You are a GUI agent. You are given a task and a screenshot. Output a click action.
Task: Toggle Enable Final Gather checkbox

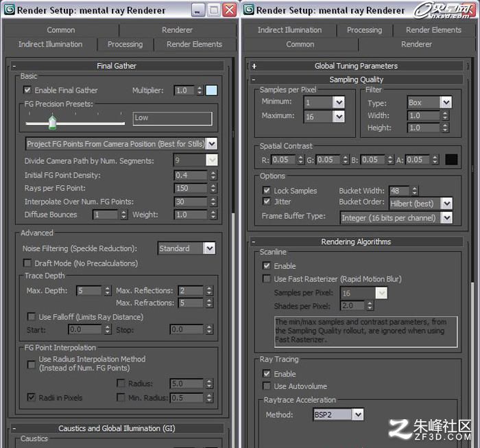point(27,90)
